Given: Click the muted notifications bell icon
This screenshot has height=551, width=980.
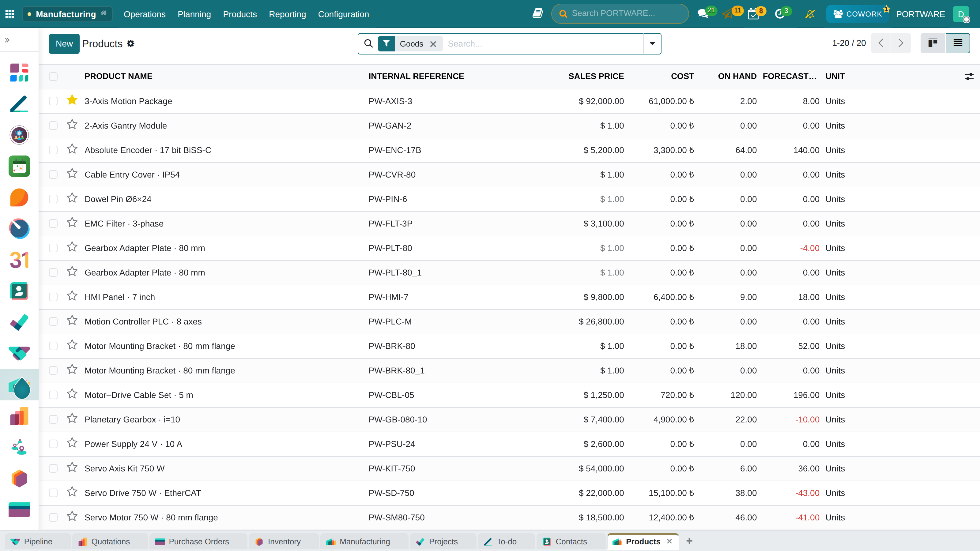Looking at the screenshot, I should [x=810, y=14].
